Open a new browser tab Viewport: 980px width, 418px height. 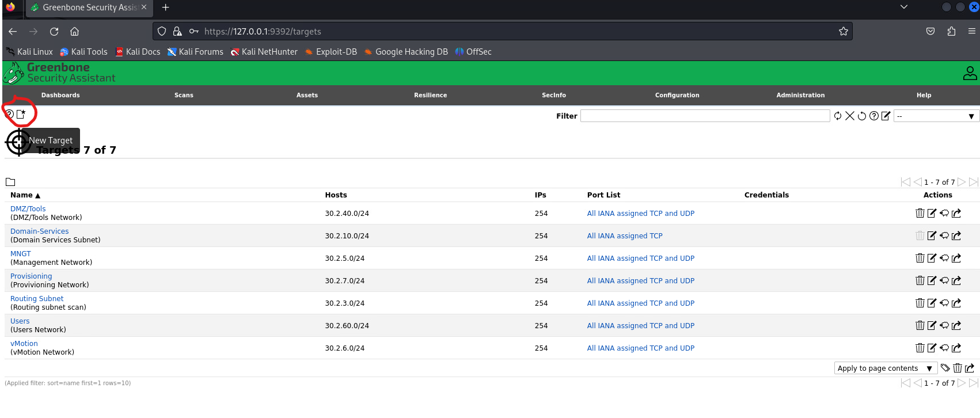pos(166,7)
